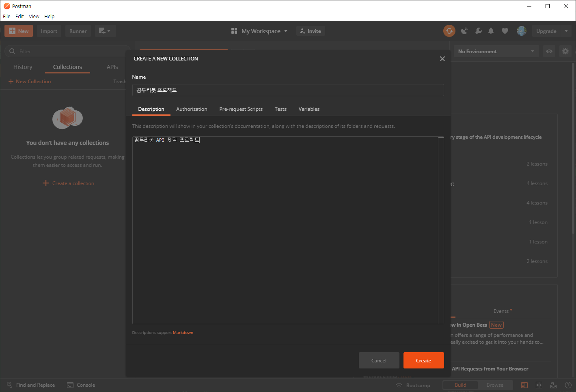
Task: Switch to the History tab
Action: [23, 67]
